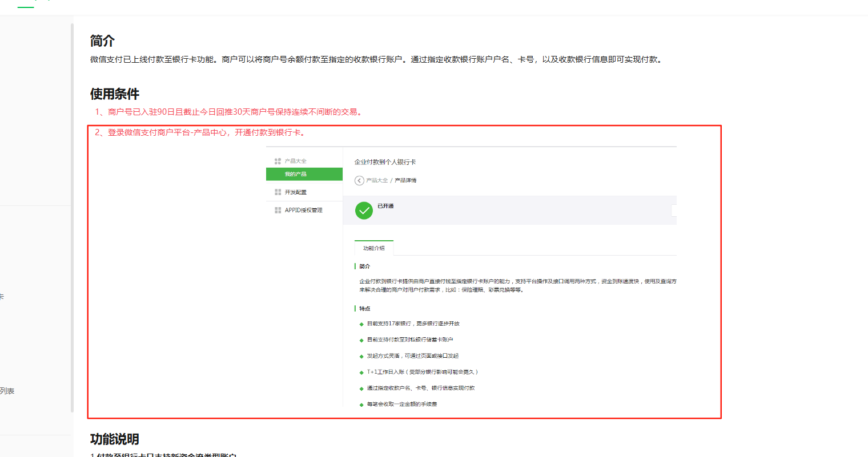This screenshot has height=457, width=868.
Task: Click the green checkmark status icon
Action: [364, 211]
